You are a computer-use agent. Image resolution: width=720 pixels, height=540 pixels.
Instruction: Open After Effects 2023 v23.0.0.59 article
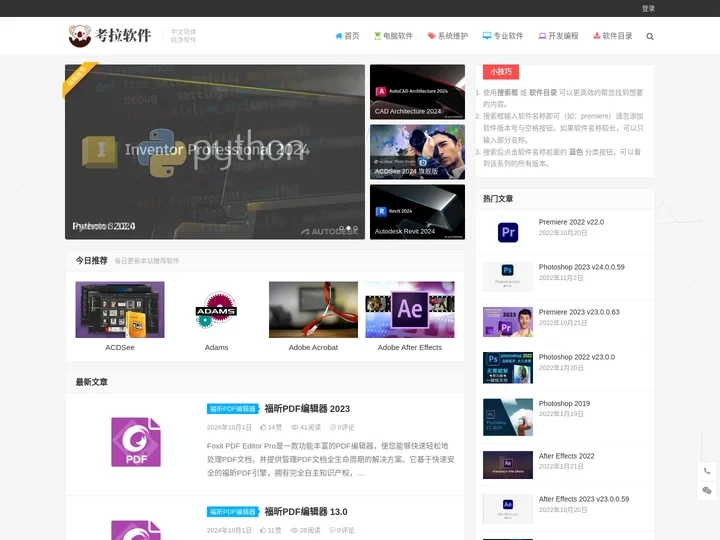coord(584,499)
